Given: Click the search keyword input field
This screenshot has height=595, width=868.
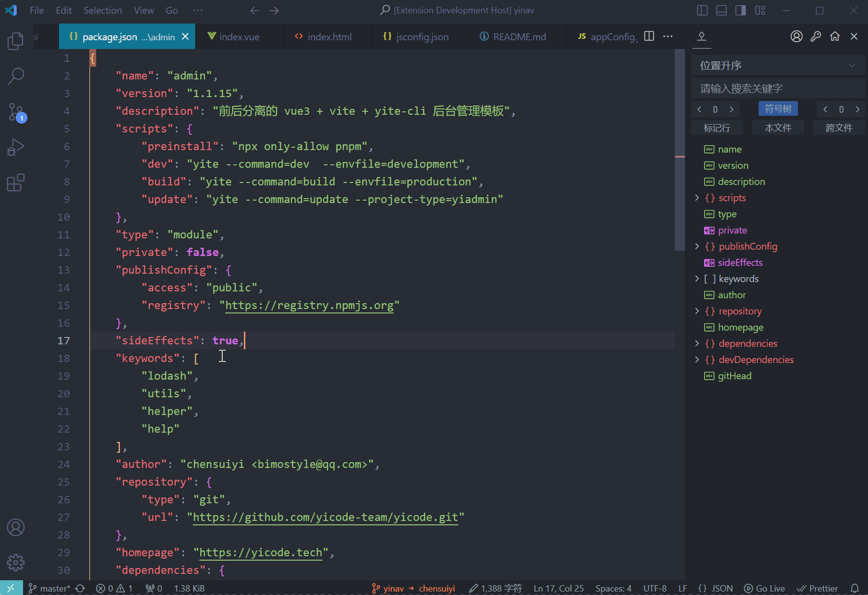Looking at the screenshot, I should pos(777,89).
